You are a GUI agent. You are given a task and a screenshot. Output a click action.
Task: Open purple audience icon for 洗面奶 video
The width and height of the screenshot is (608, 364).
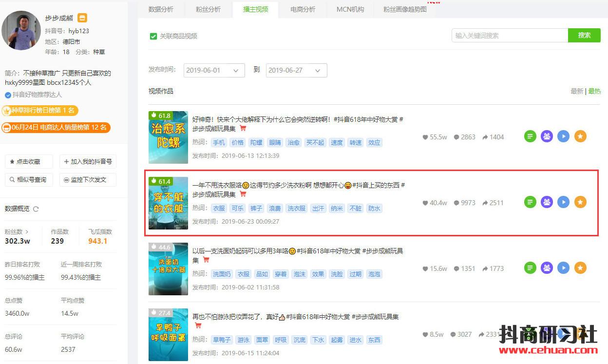(547, 268)
